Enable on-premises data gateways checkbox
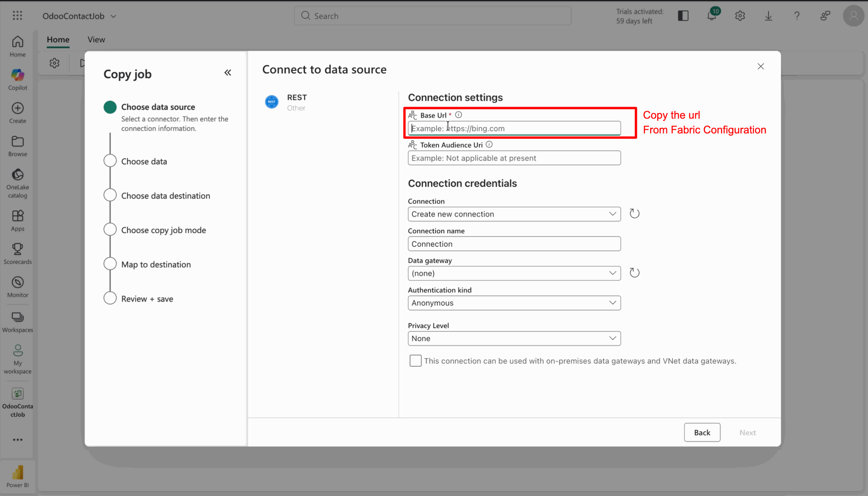Screen dimensions: 868x496 415,361
